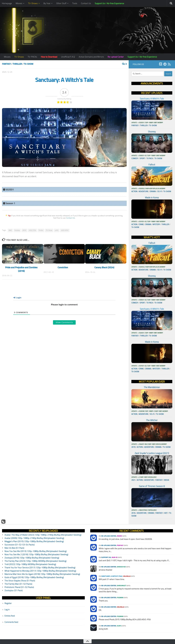Open the Unofficial F.A.Q page
Screen dimensions: 175x644
68,57
